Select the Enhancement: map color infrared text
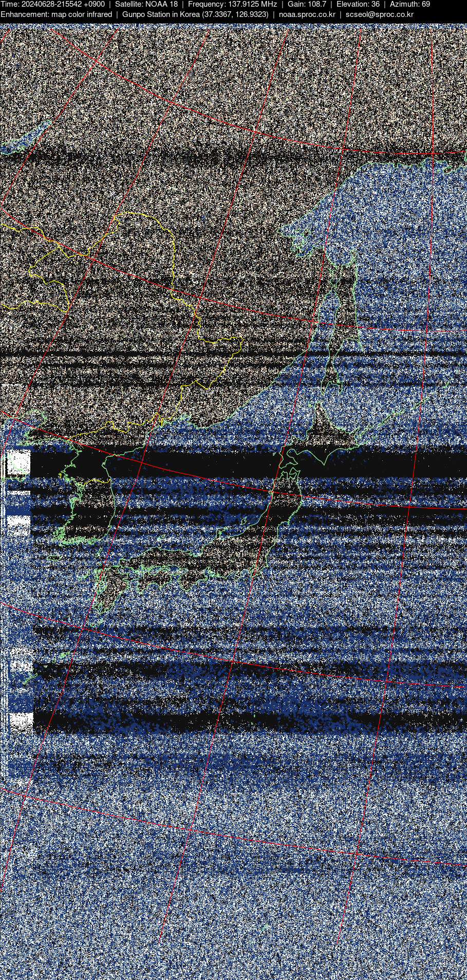This screenshot has width=467, height=980. (56, 14)
